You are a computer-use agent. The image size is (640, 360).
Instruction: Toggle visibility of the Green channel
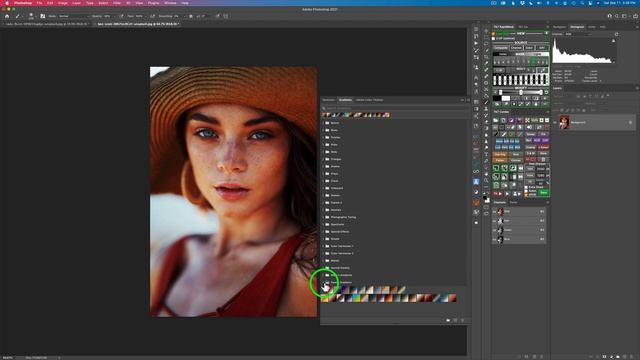[x=495, y=230]
